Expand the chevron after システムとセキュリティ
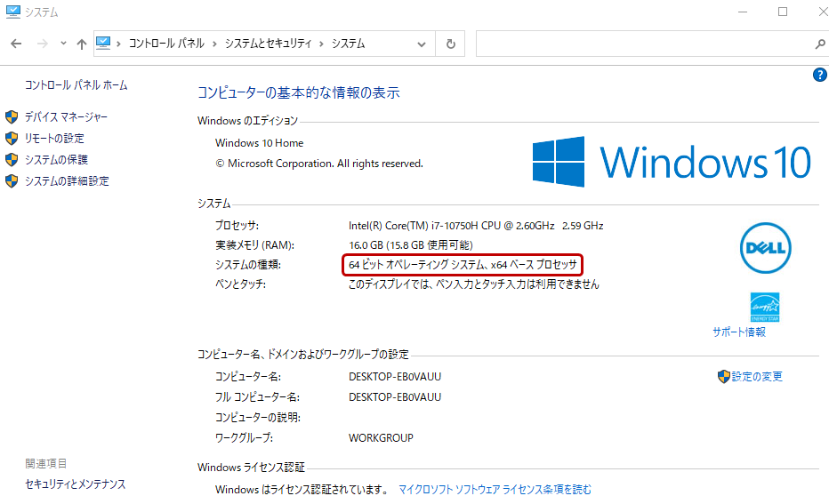The height and width of the screenshot is (504, 829). point(321,44)
